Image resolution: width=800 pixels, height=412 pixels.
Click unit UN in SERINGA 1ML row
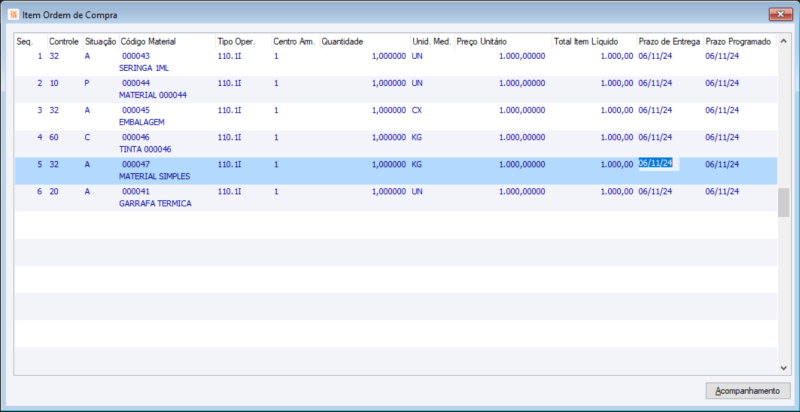point(417,56)
